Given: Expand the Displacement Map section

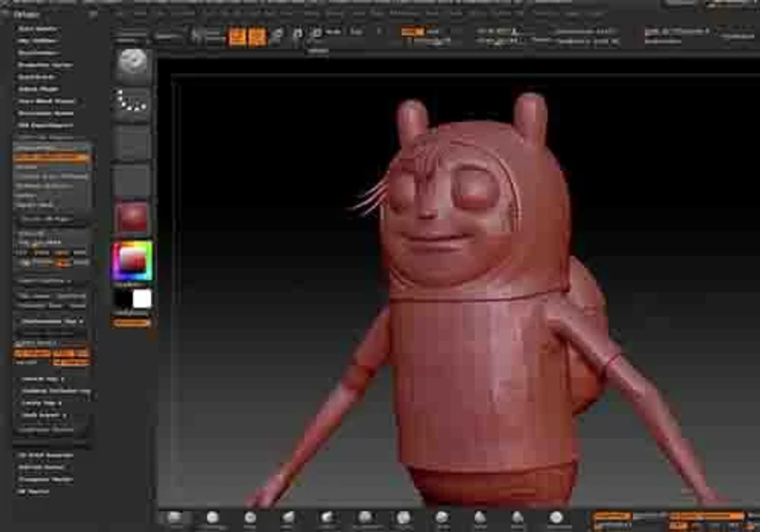Looking at the screenshot, I should [x=52, y=321].
